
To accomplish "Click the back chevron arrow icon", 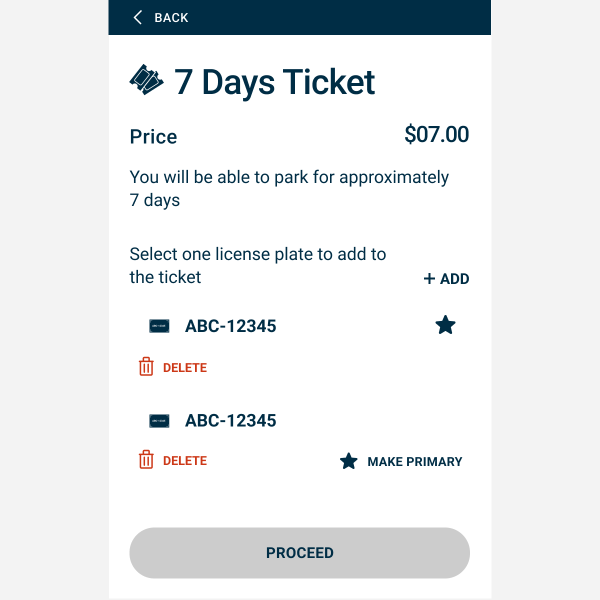I will 138,17.
